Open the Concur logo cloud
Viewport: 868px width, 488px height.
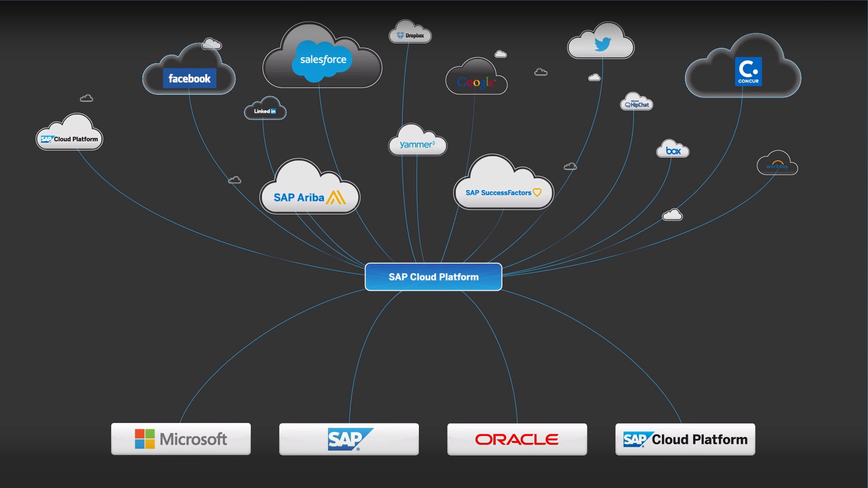click(748, 71)
